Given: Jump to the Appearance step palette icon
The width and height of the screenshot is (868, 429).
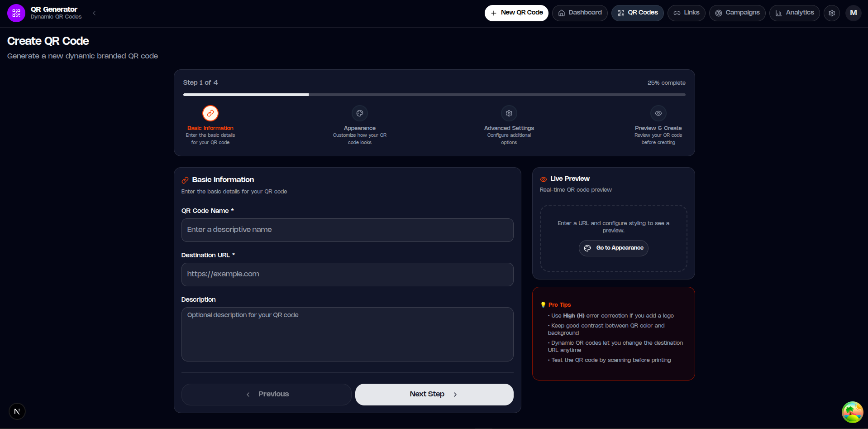Looking at the screenshot, I should tap(360, 113).
